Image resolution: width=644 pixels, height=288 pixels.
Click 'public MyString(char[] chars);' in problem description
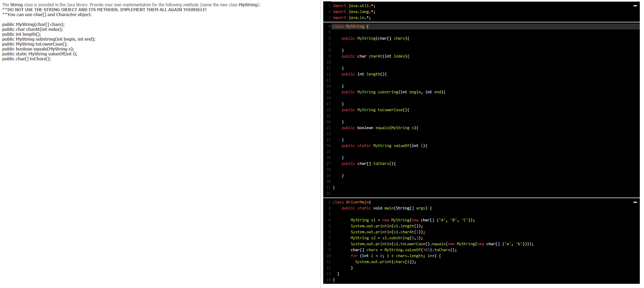click(33, 24)
